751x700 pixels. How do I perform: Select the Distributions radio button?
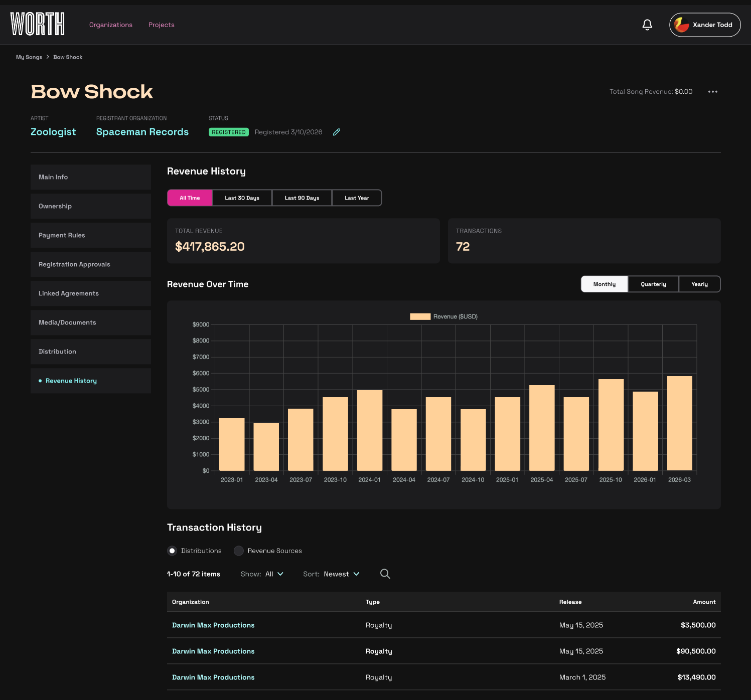click(172, 551)
